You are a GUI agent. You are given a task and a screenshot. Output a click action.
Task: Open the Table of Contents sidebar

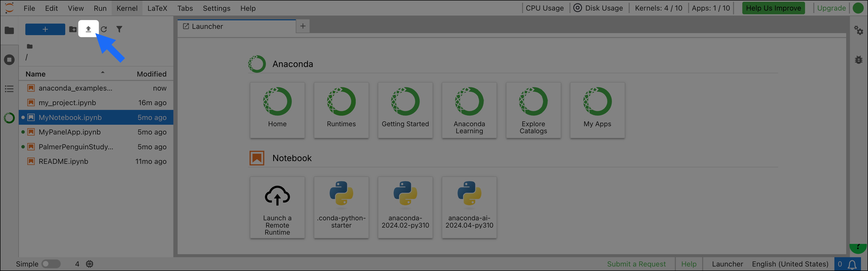10,89
